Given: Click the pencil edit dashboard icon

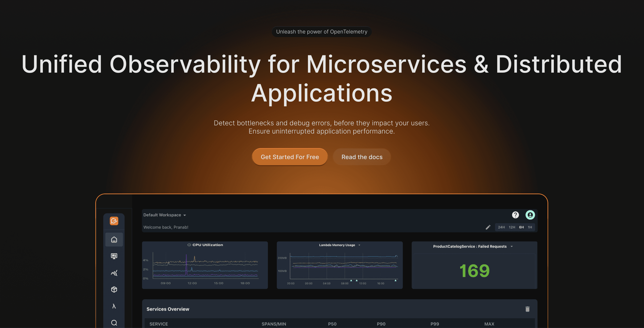Looking at the screenshot, I should [488, 227].
